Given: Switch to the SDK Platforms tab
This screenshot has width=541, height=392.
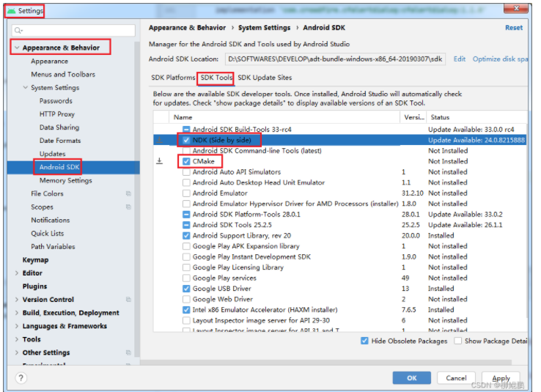Looking at the screenshot, I should [x=173, y=78].
